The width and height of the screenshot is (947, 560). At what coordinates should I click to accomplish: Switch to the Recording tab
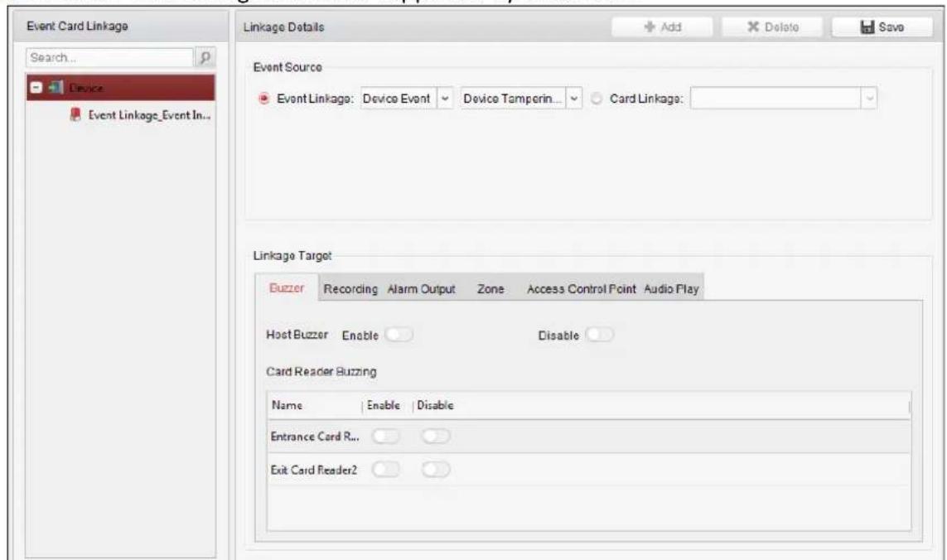pyautogui.click(x=350, y=289)
